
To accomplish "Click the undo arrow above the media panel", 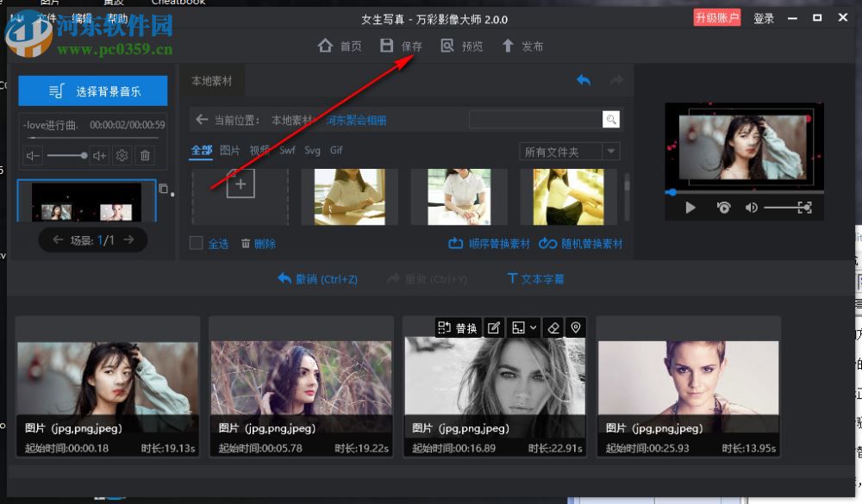I will pos(584,79).
